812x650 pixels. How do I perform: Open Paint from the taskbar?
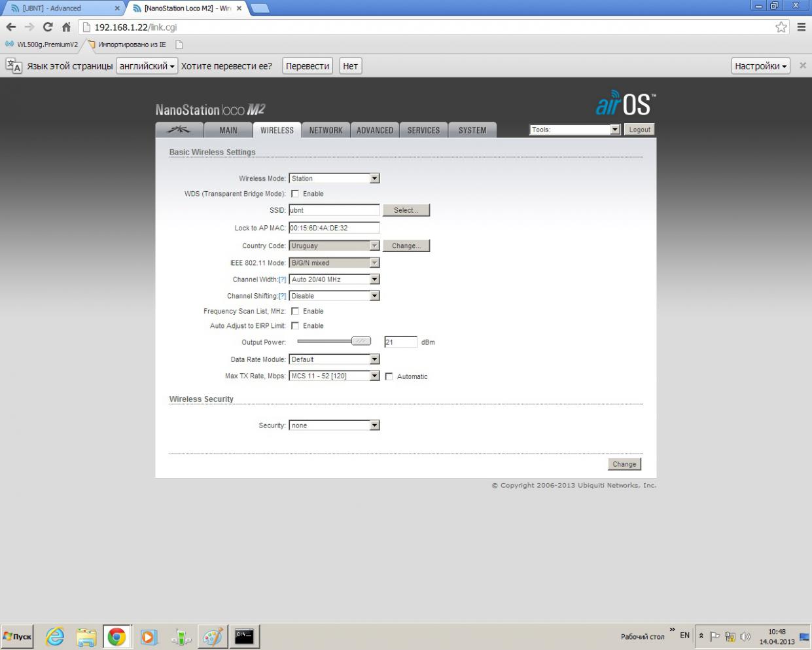coord(213,636)
